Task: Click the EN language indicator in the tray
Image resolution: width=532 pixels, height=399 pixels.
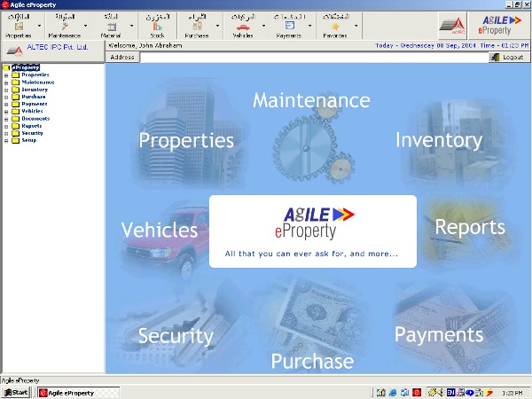Action: pyautogui.click(x=450, y=393)
